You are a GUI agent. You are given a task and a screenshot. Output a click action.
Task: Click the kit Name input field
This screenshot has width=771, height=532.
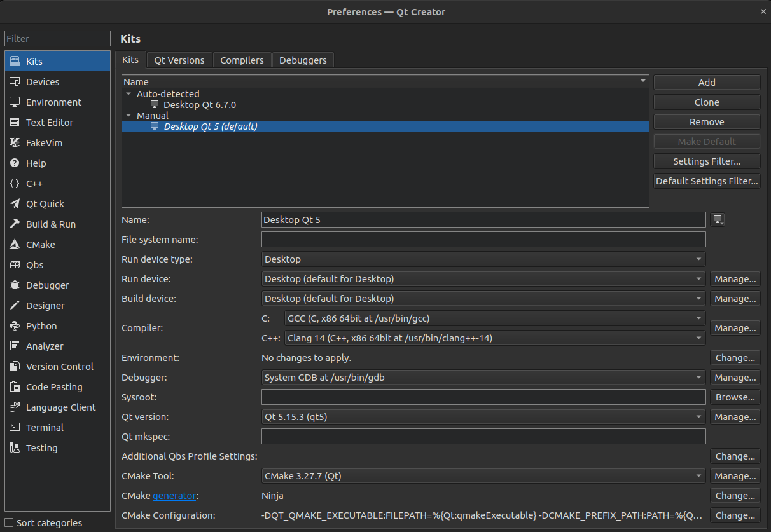pos(483,220)
